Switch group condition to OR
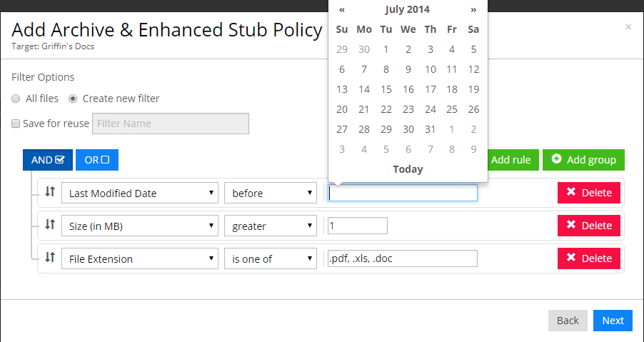Screen dimensions: 644x342 97,160
